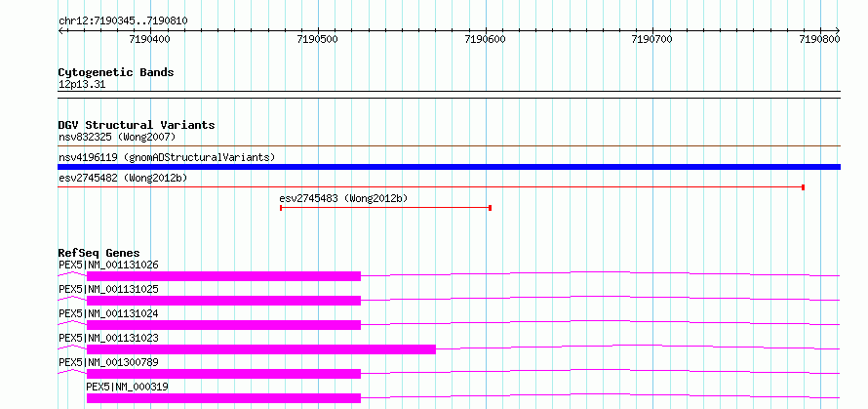868x409 pixels.
Task: Click the right arrowhead of the coordinate ruler
Action: (x=838, y=31)
